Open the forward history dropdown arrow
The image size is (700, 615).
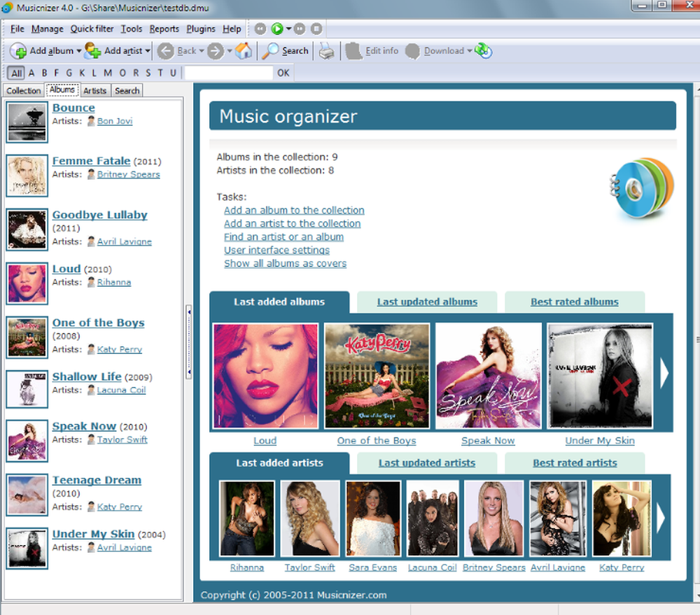click(x=230, y=51)
